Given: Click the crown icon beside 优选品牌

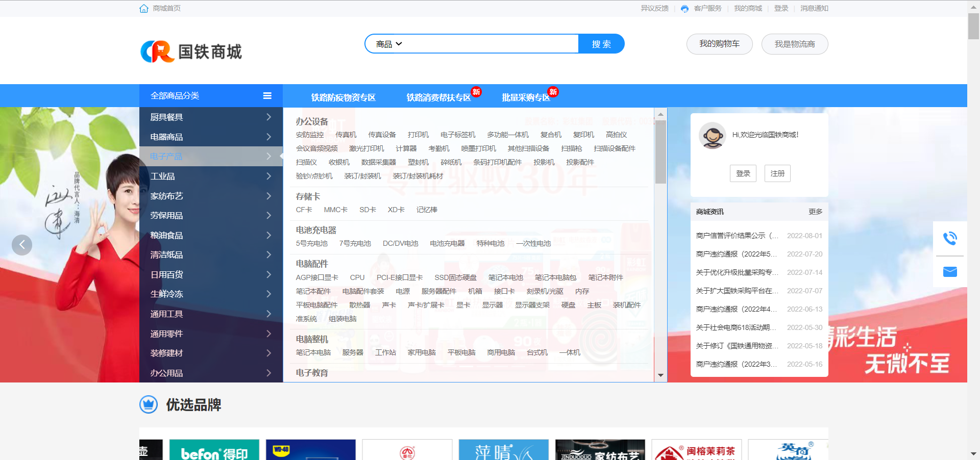Looking at the screenshot, I should 149,404.
